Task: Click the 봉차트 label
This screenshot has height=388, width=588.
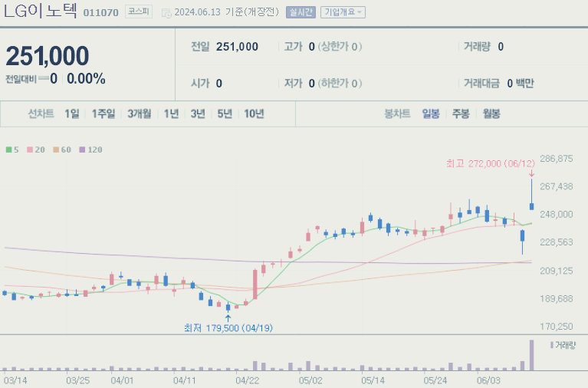Action: (397, 113)
